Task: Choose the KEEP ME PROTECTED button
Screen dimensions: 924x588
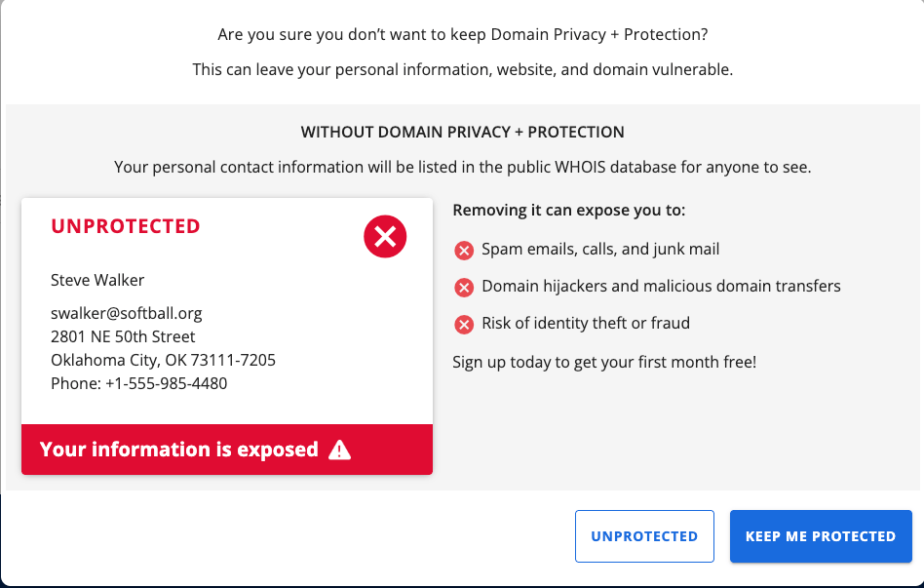Action: pyautogui.click(x=820, y=536)
